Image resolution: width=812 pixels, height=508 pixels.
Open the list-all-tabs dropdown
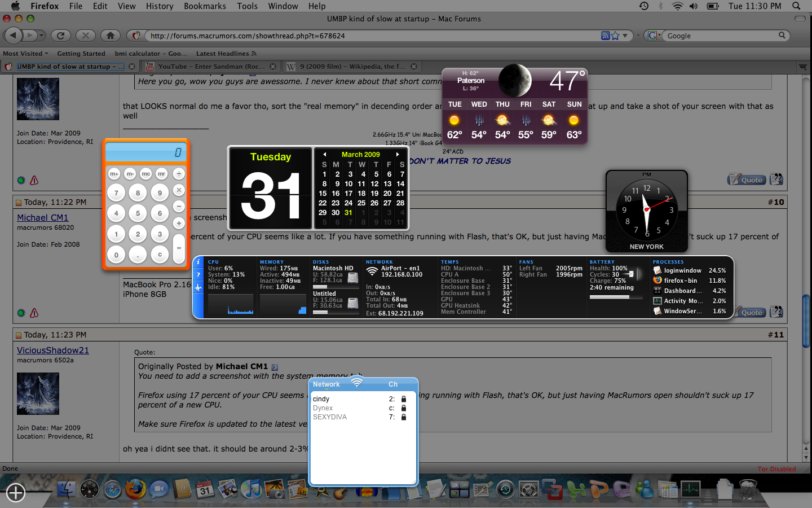[802, 67]
